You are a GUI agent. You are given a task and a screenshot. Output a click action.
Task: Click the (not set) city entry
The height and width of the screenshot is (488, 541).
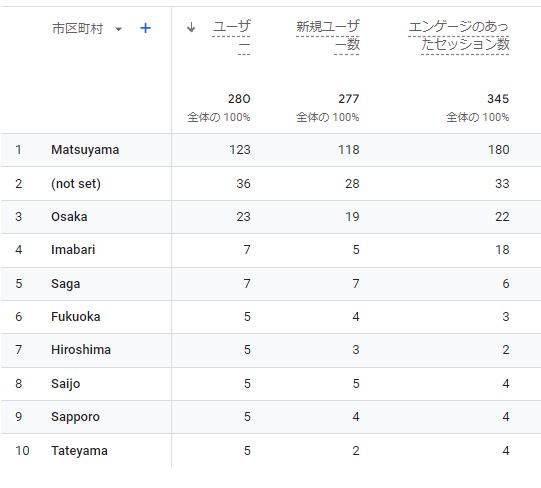[x=76, y=184]
